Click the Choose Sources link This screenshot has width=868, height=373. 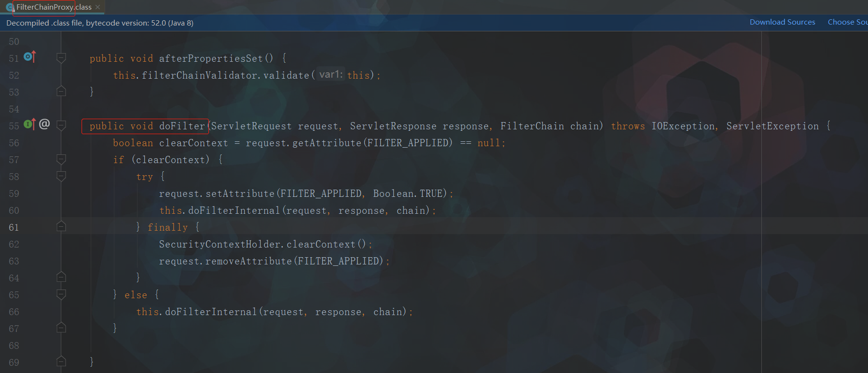[847, 22]
